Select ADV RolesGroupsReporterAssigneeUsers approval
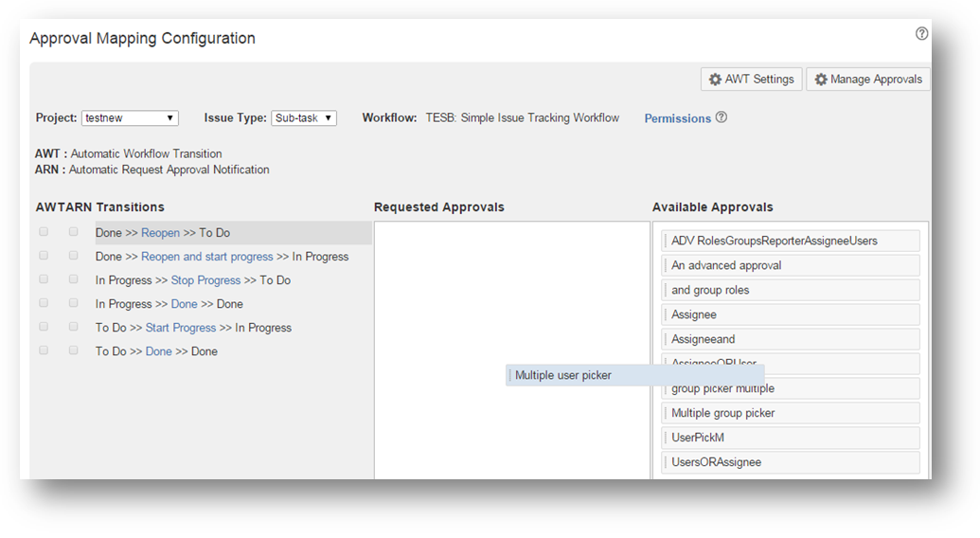980x538 pixels. [791, 241]
